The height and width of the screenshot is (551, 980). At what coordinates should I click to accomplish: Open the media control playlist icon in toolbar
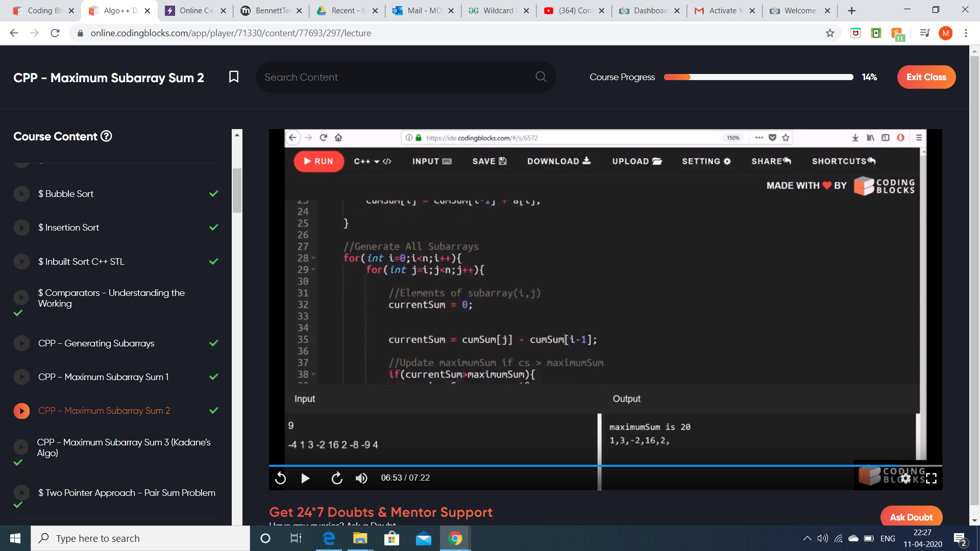924,33
